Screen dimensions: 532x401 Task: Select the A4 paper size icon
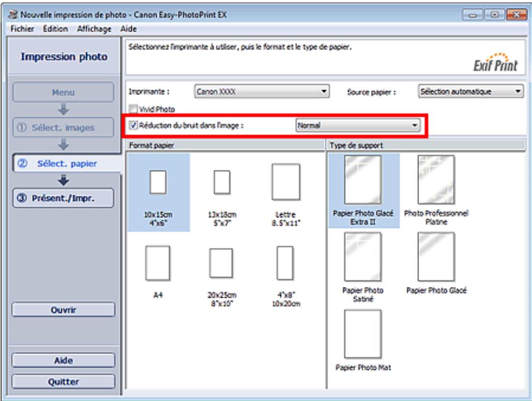pyautogui.click(x=158, y=263)
